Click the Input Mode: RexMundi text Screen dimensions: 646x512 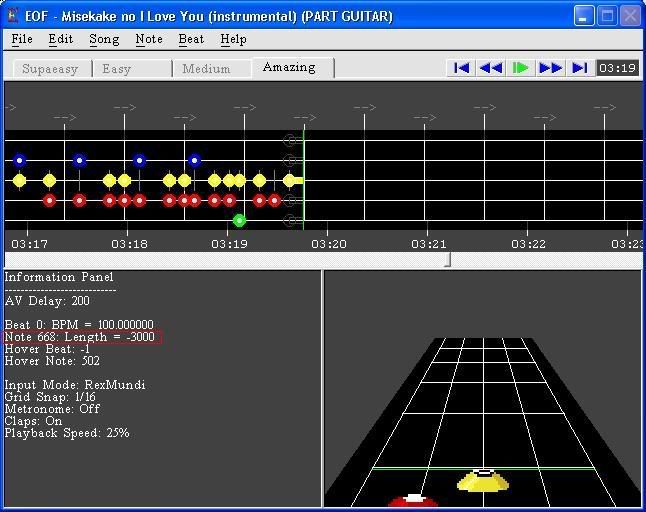tap(75, 385)
